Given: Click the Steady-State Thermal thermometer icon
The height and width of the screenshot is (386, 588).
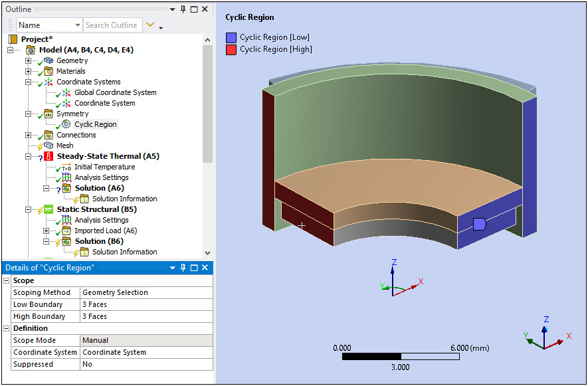Looking at the screenshot, I should pyautogui.click(x=49, y=156).
